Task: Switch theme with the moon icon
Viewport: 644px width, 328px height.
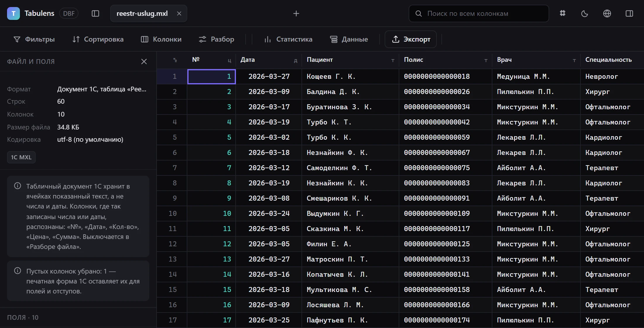Action: [x=585, y=13]
